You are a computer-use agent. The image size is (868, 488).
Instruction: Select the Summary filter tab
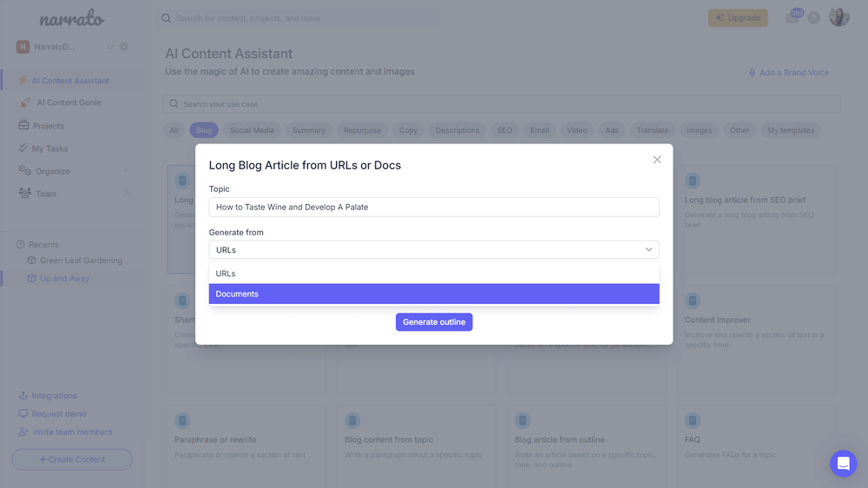(x=309, y=130)
